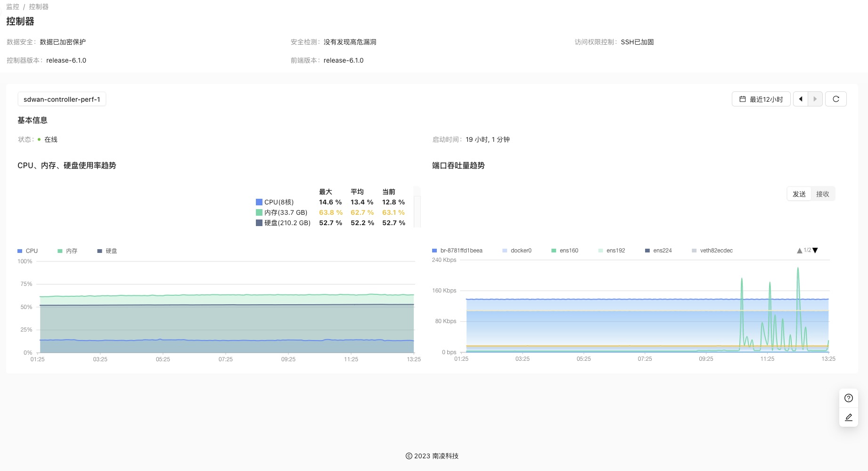The height and width of the screenshot is (471, 868).
Task: Select the 最大 column header
Action: 326,192
